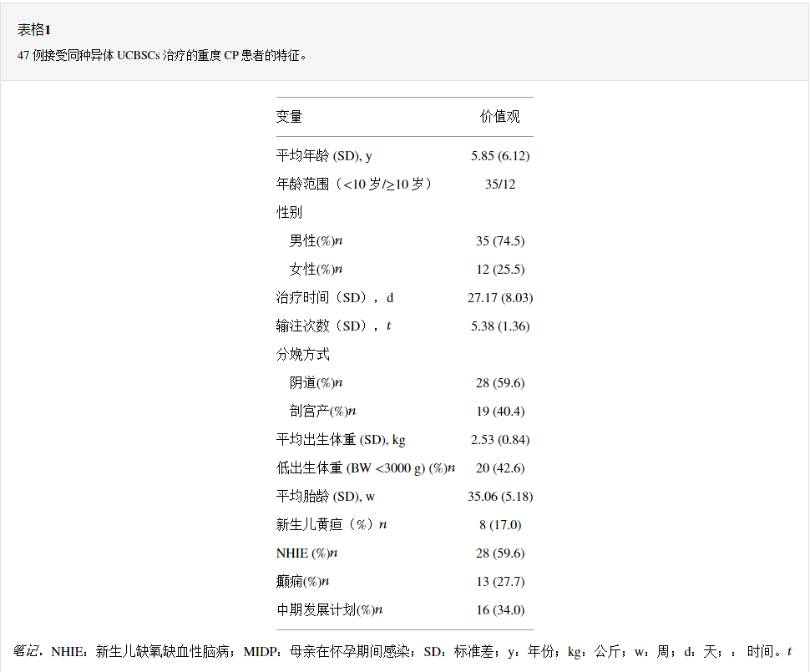Click the 剖宫产 value 19 (40.4)
This screenshot has height=672, width=810.
tap(499, 412)
